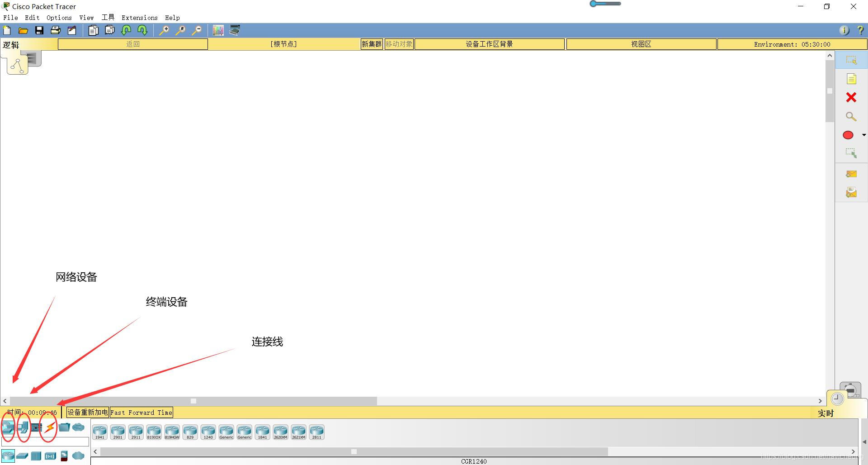Zoom out of the workspace
This screenshot has height=465, width=868.
coord(197,30)
